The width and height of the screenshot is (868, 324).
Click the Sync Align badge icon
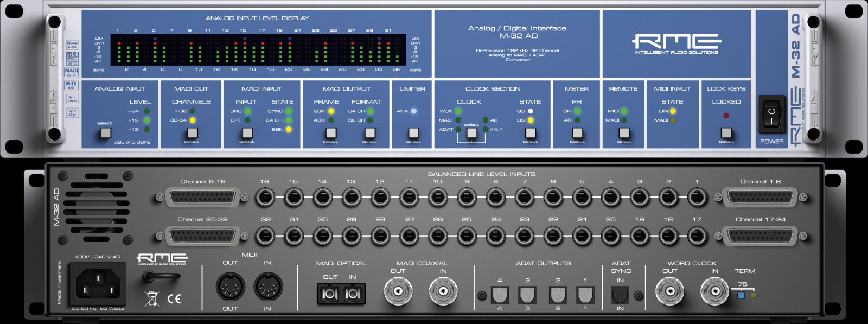click(72, 112)
